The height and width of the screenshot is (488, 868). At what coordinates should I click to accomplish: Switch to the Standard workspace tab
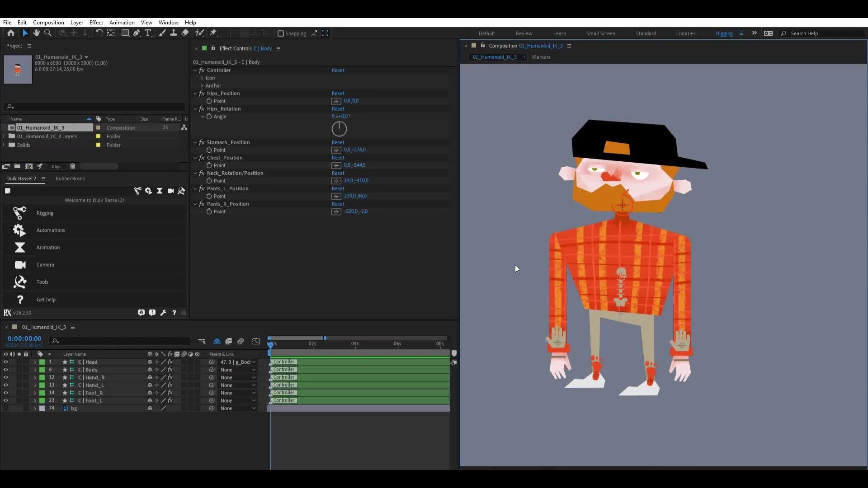[x=646, y=33]
